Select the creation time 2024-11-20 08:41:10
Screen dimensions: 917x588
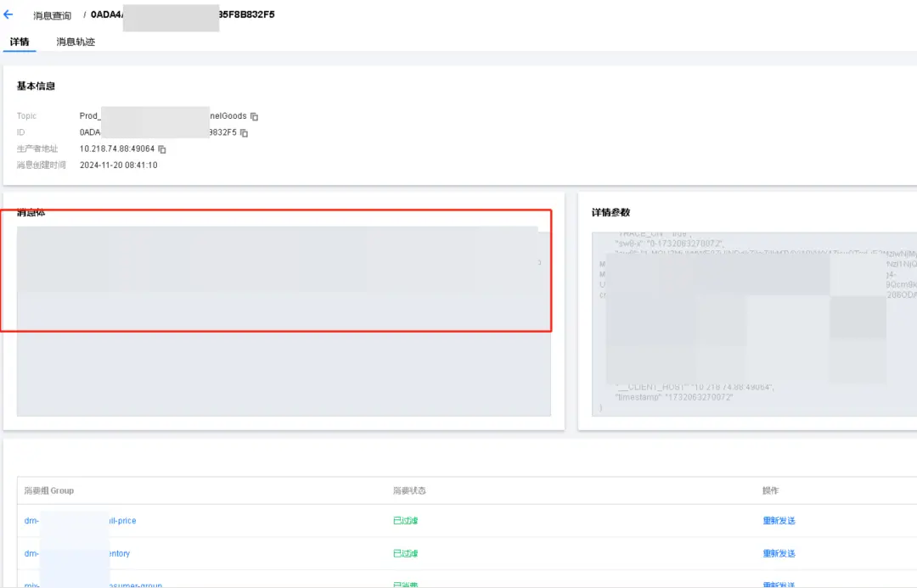pyautogui.click(x=119, y=165)
